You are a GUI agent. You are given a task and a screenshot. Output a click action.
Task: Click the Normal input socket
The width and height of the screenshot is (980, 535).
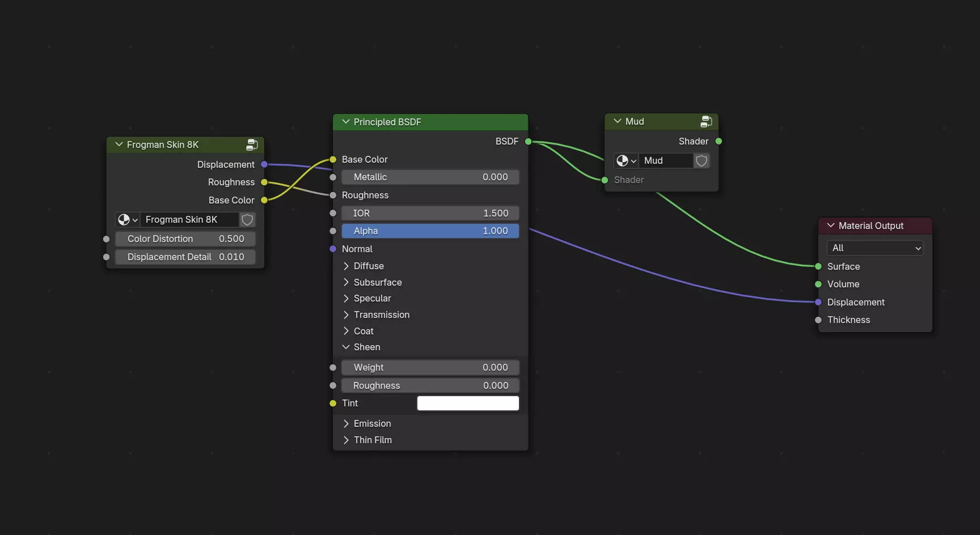click(333, 249)
